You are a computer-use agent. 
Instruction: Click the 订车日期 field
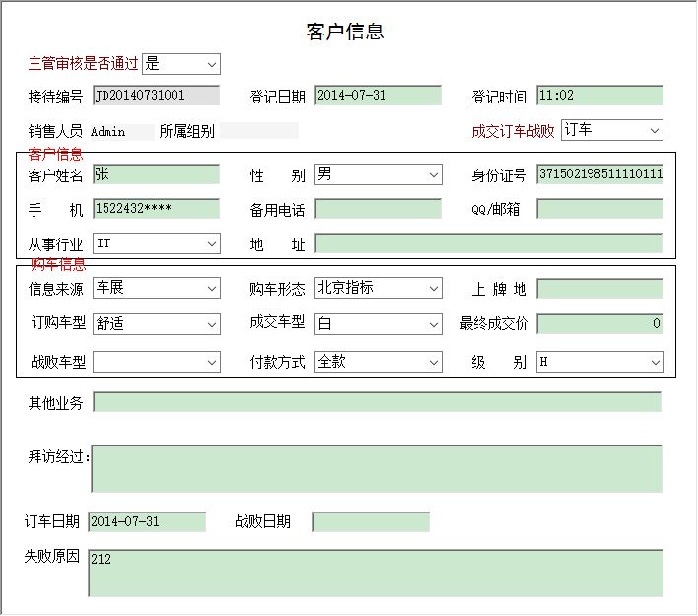pyautogui.click(x=147, y=521)
